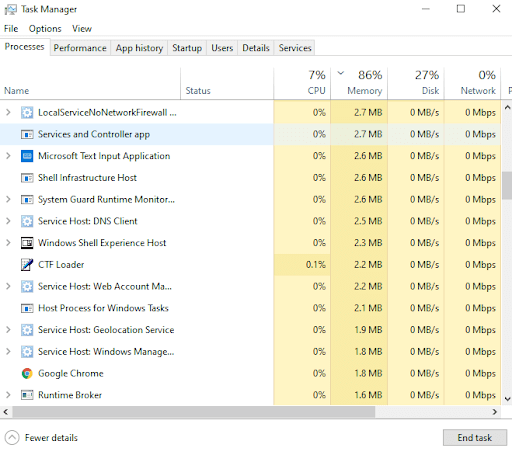Open the Startup tab

click(187, 48)
